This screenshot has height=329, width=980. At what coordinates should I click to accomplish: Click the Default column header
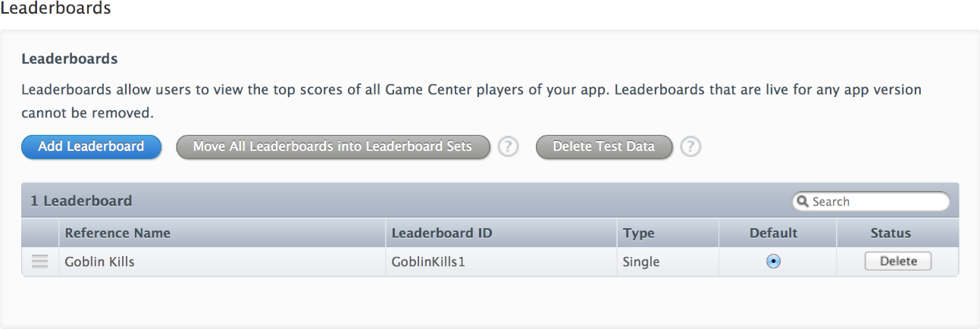773,233
